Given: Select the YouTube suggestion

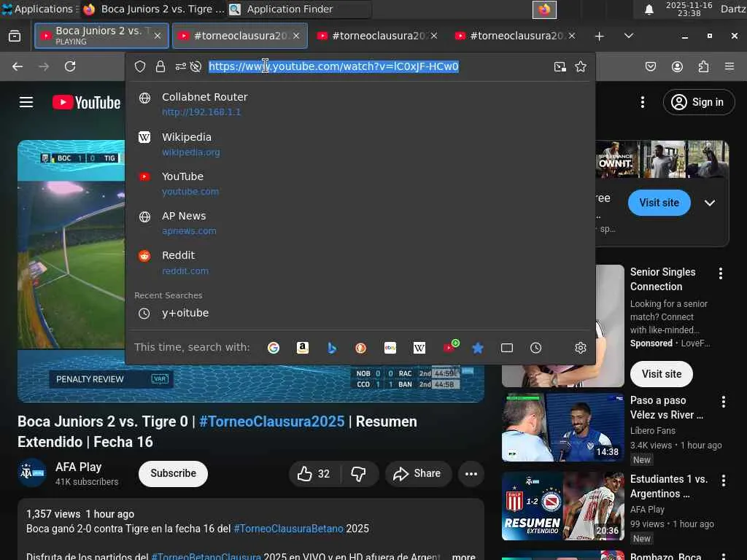Looking at the screenshot, I should point(360,183).
